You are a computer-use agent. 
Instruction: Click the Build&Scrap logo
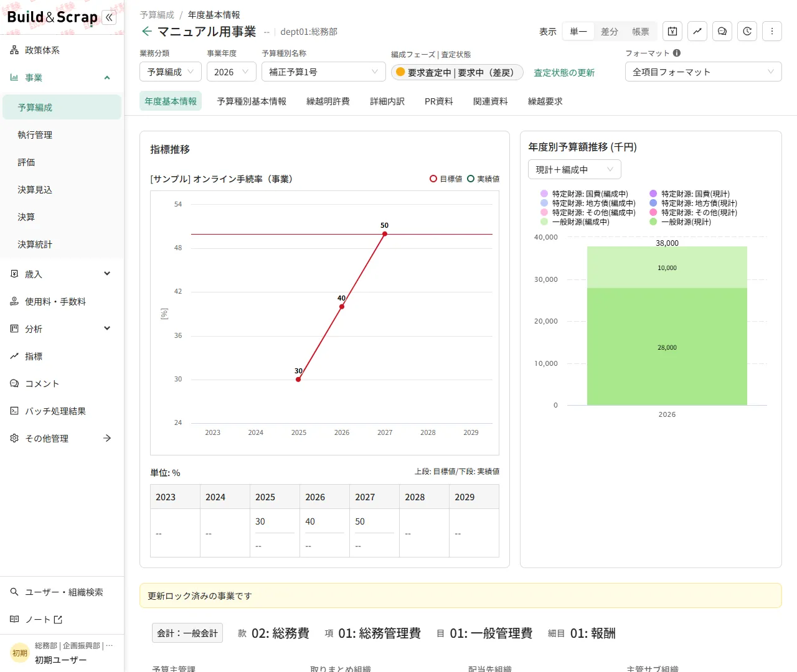(52, 17)
